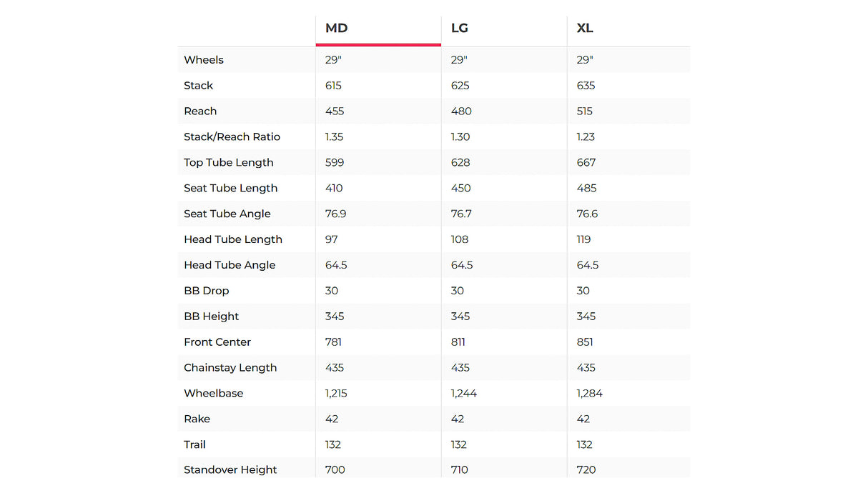The width and height of the screenshot is (868, 488).
Task: Select the MD Front Center value 781
Action: pos(334,343)
